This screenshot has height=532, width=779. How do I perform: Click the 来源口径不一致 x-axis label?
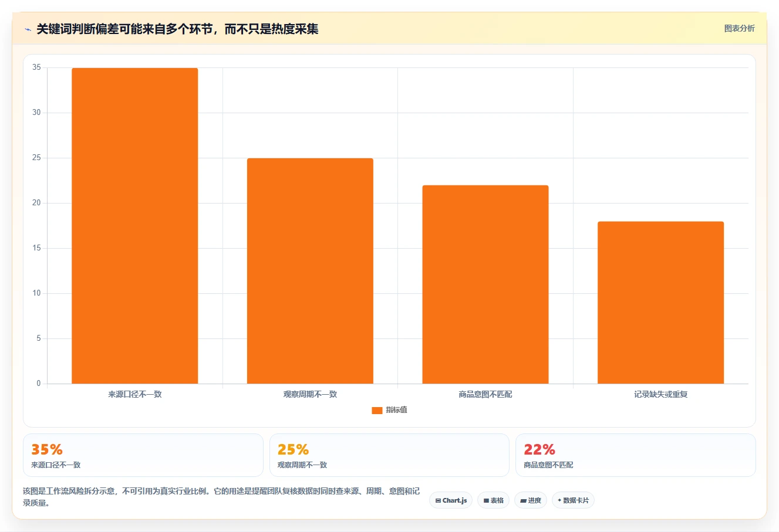(135, 394)
